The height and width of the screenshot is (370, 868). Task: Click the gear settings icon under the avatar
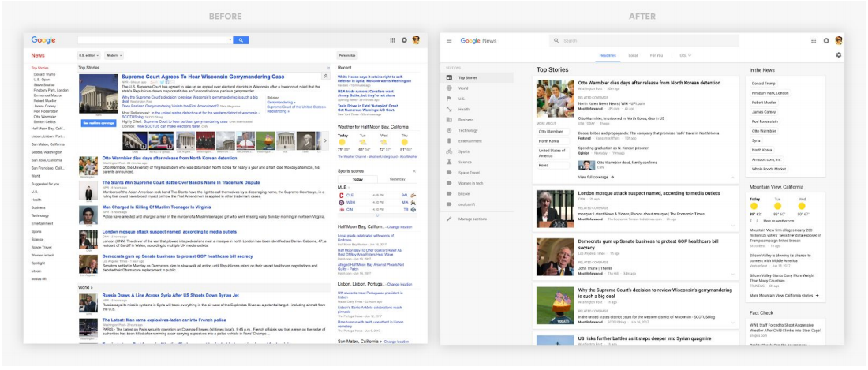[838, 55]
